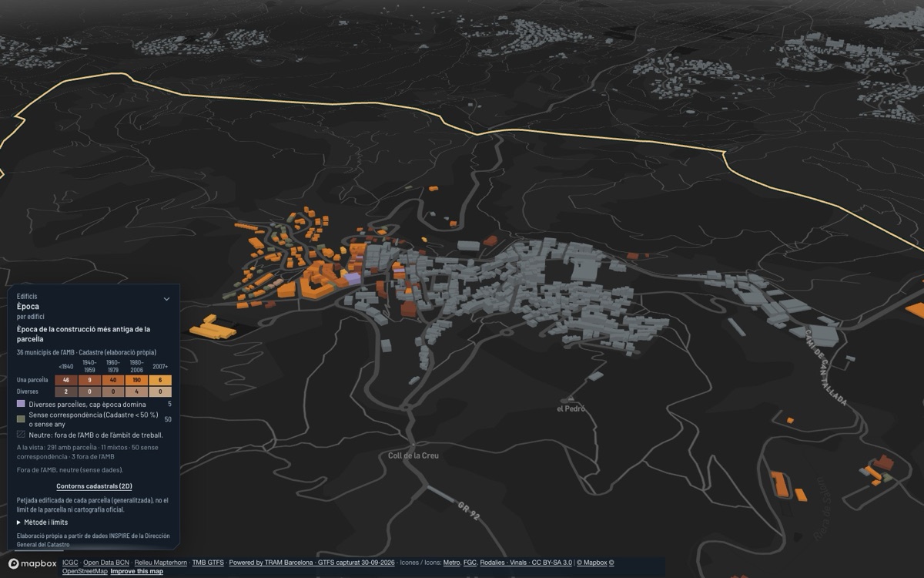Click the olive Sense correspondència swatch

(x=21, y=418)
